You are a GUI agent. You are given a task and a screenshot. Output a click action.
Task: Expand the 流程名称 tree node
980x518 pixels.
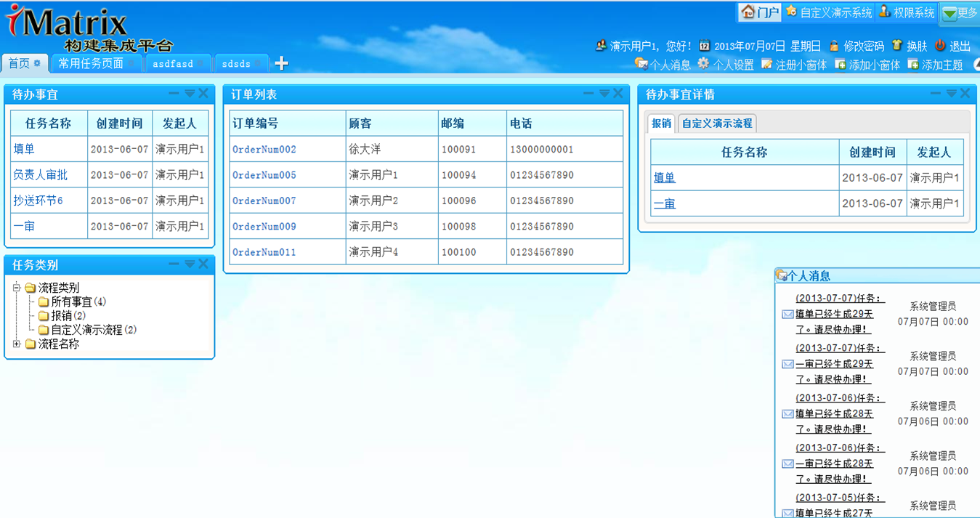point(17,343)
